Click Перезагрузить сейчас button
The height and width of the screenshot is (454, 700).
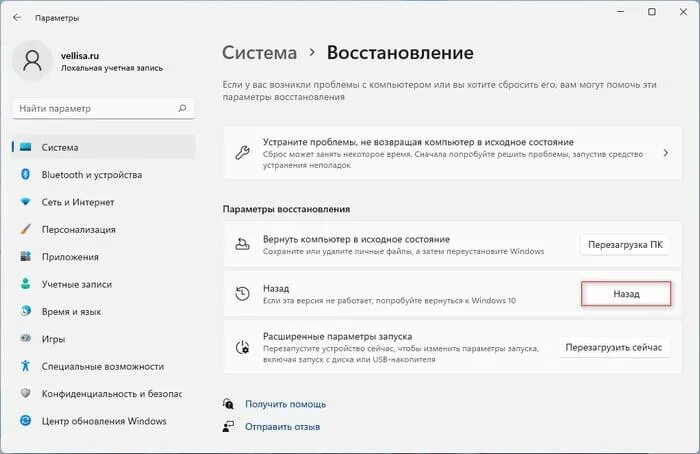(614, 347)
